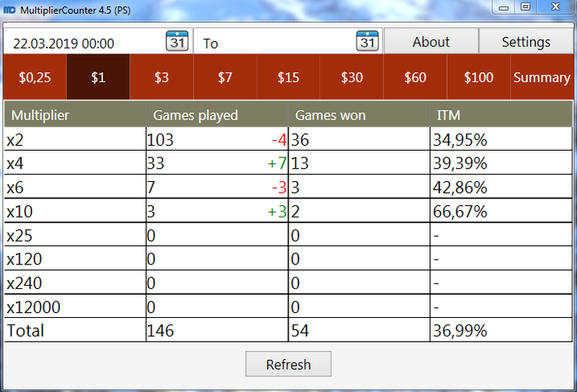The width and height of the screenshot is (577, 392).
Task: Open the Settings window
Action: point(526,41)
